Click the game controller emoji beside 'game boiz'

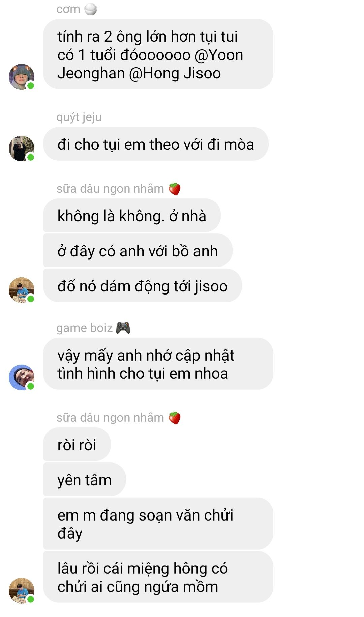click(x=123, y=328)
